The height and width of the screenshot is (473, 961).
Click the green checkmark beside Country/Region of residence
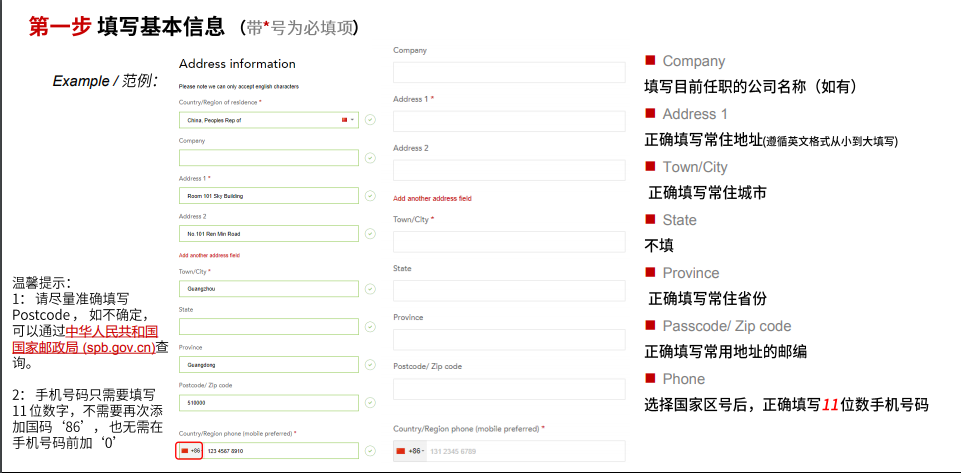370,120
